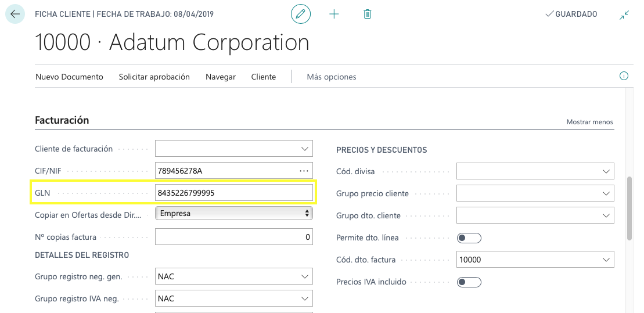Open CIF/NIF ellipsis lookup button

(304, 171)
